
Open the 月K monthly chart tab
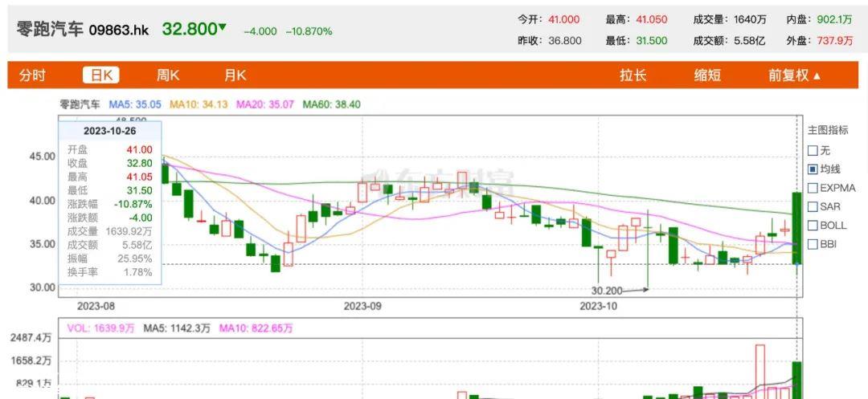[235, 75]
